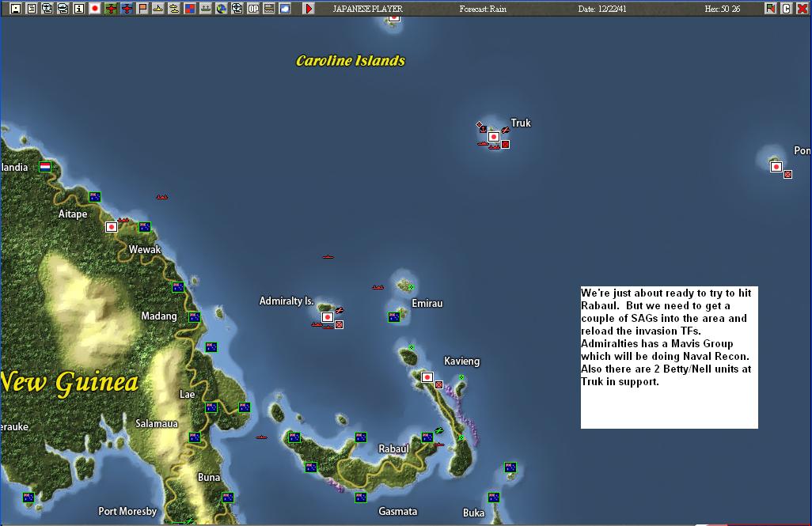This screenshot has width=812, height=526.
Task: Click the globe toolbar icon
Action: (x=221, y=8)
